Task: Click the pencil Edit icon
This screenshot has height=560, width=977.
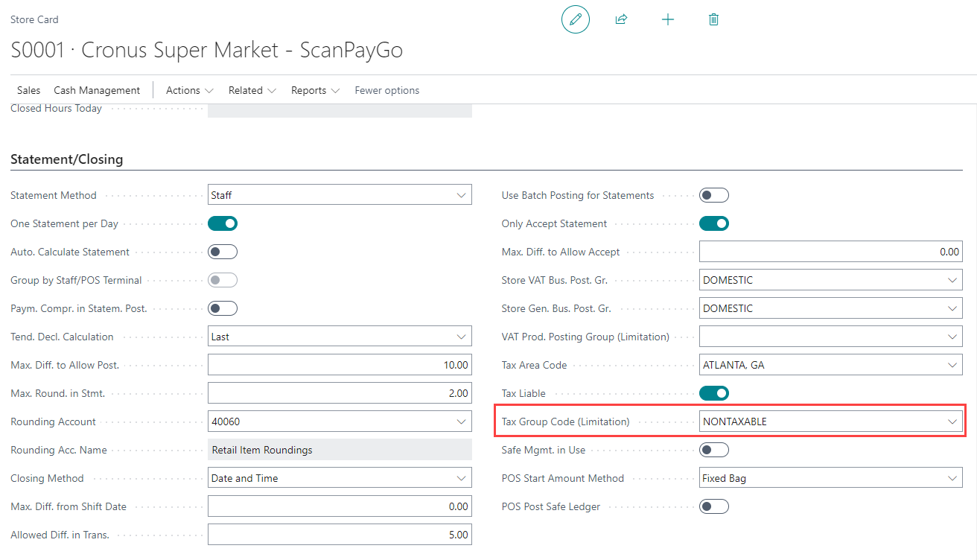Action: (x=575, y=19)
